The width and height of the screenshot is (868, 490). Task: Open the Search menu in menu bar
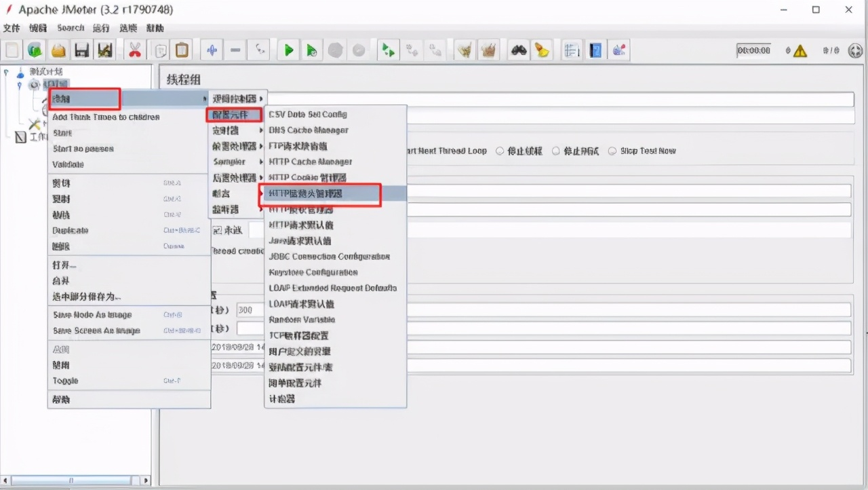click(x=71, y=28)
